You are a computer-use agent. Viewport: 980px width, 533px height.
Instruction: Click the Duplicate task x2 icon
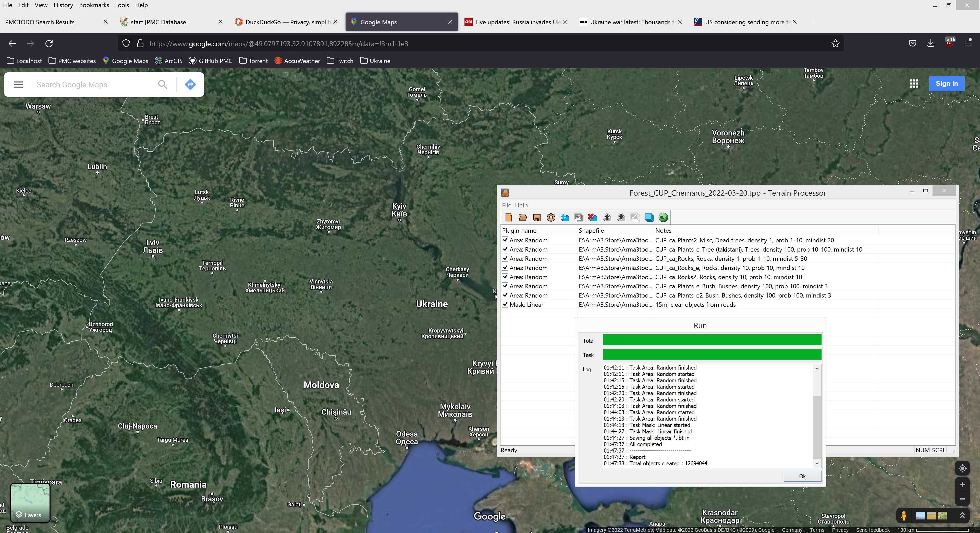coord(579,217)
